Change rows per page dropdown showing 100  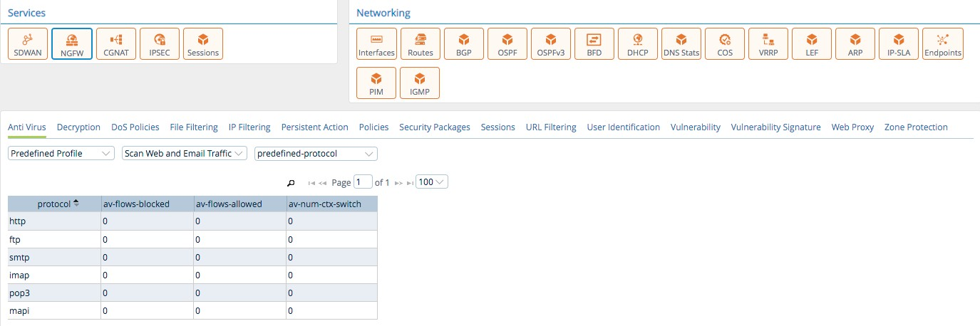(432, 182)
